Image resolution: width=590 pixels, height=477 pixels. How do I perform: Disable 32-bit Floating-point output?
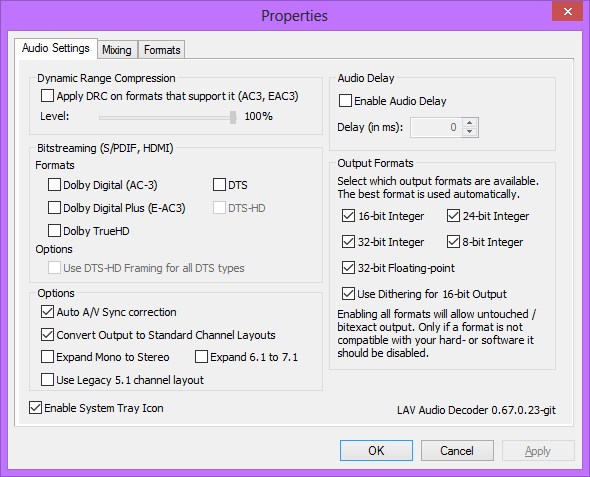[x=348, y=268]
